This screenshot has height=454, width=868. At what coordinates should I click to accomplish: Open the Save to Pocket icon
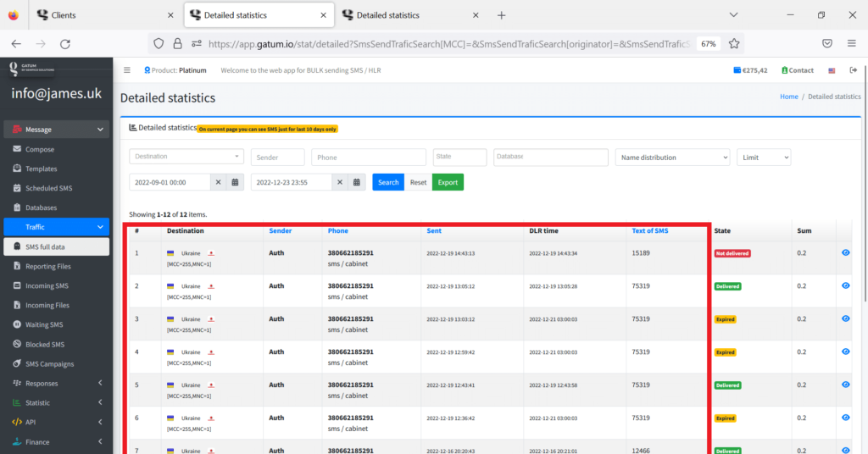pos(827,44)
